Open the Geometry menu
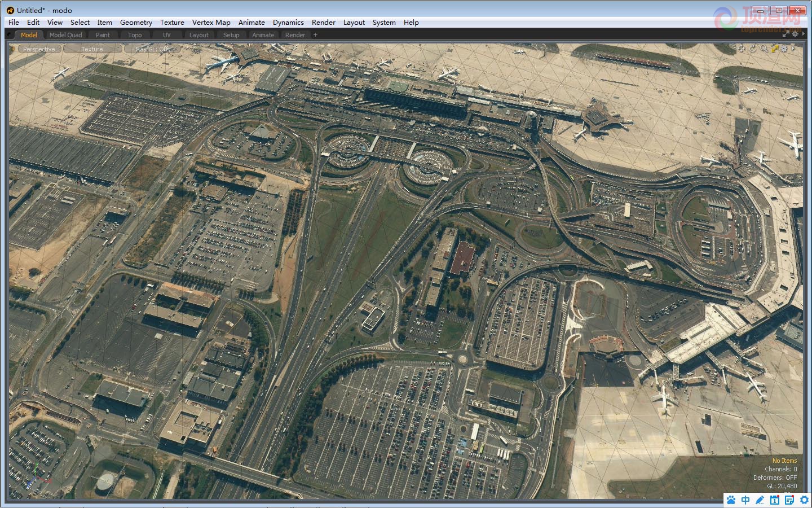Image resolution: width=812 pixels, height=508 pixels. 136,23
